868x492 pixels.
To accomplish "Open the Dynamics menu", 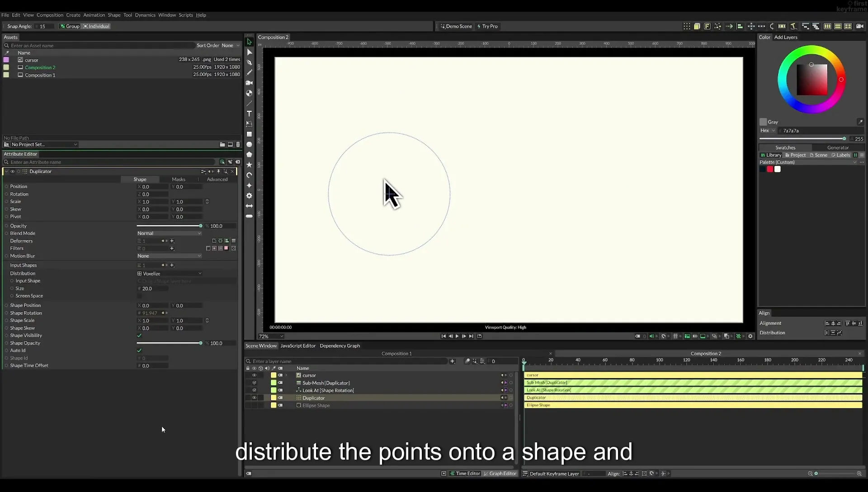I will coord(145,15).
